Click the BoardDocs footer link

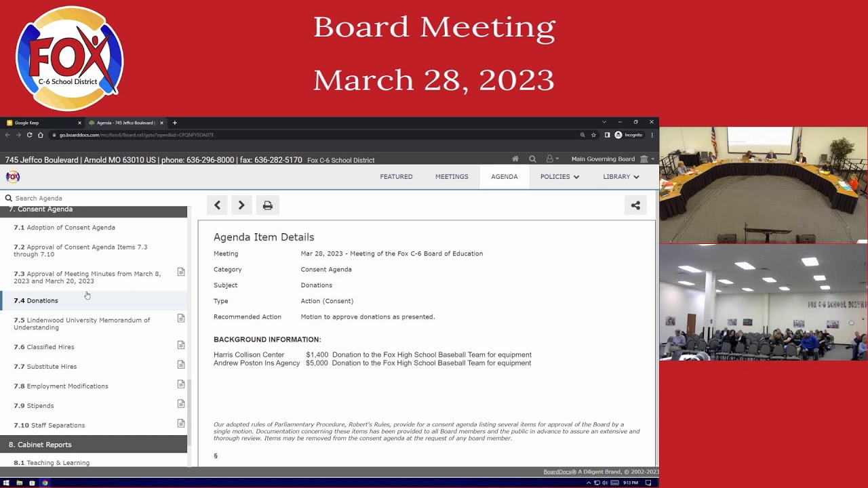tap(559, 472)
